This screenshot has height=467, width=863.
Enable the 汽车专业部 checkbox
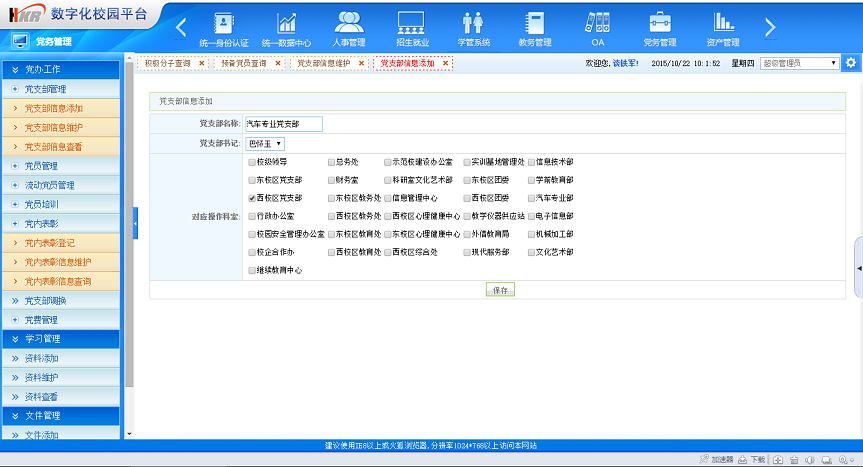tap(530, 198)
